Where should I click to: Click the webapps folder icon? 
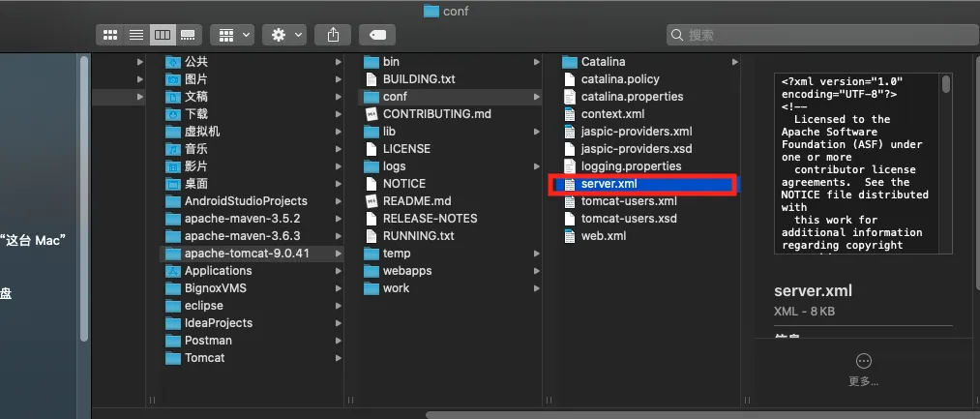[371, 271]
